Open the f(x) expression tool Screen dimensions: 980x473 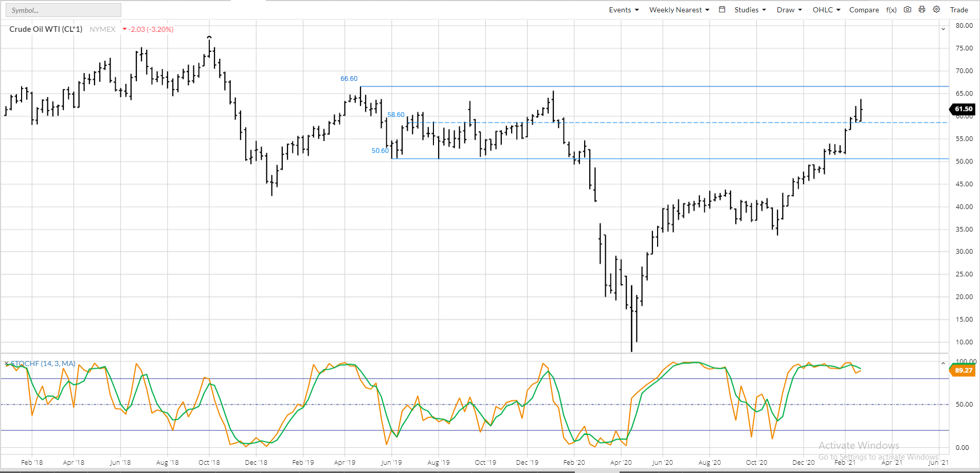point(891,10)
